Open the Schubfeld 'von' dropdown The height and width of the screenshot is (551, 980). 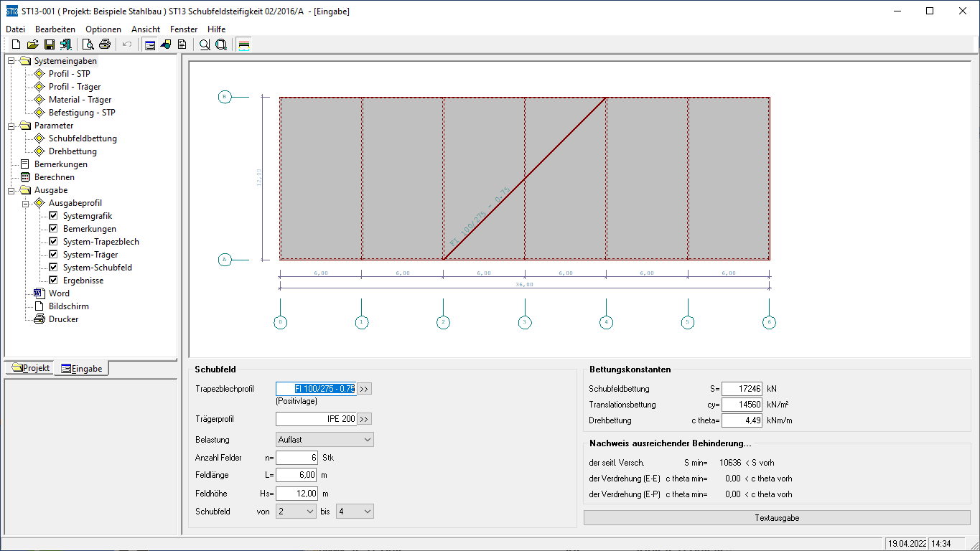296,512
